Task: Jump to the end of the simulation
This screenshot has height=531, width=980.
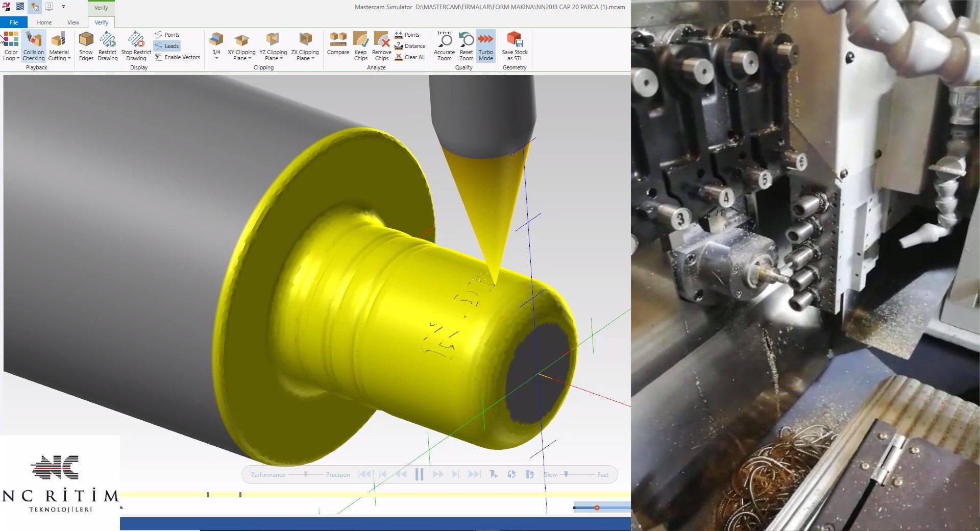Action: pyautogui.click(x=475, y=474)
